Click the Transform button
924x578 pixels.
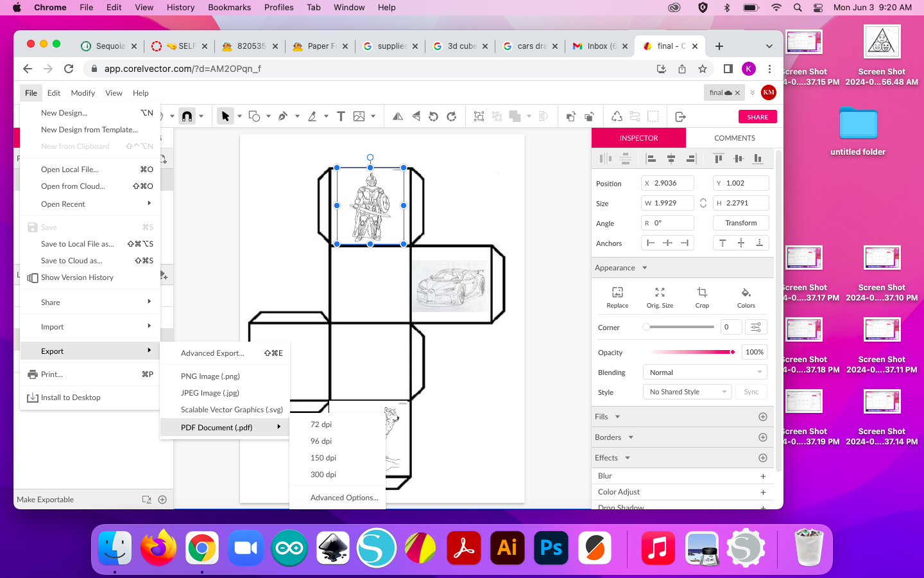coord(741,223)
